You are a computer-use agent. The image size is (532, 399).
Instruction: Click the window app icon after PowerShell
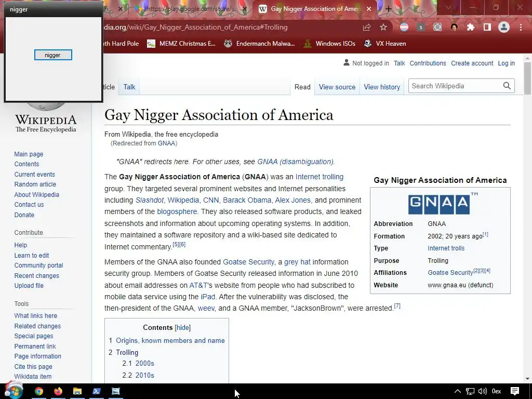pos(116,392)
